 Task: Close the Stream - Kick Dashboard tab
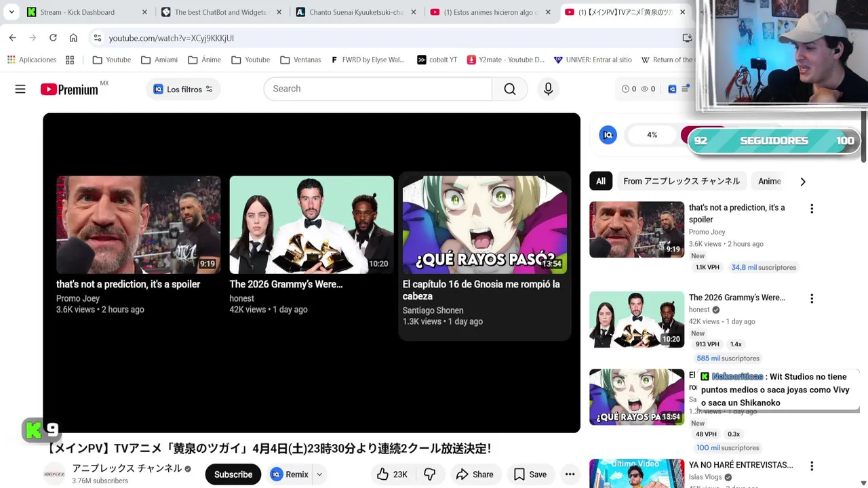point(144,12)
